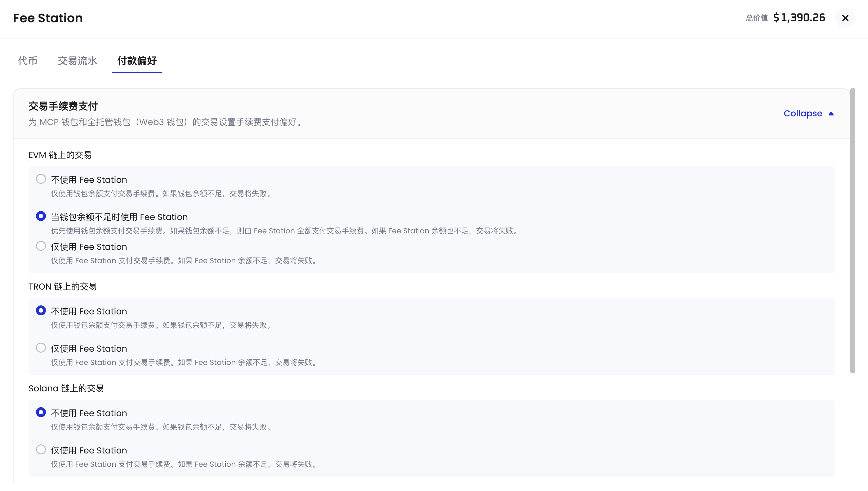
Task: Collapse the 交易手续费支付 section
Action: tap(803, 114)
